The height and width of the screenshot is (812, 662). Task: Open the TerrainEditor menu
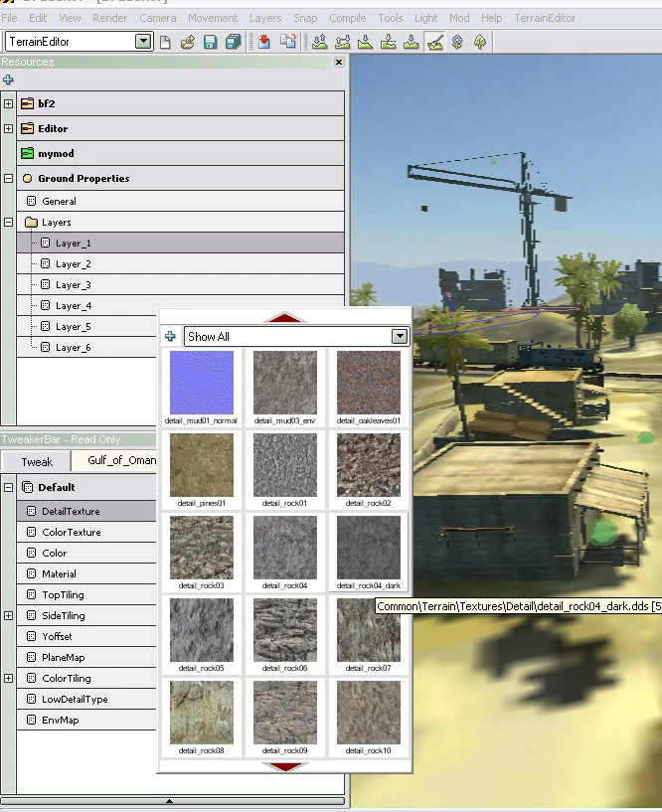(x=545, y=18)
